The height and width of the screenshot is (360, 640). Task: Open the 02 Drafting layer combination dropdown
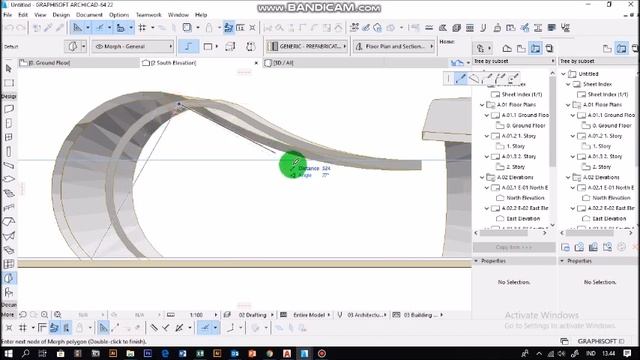click(x=254, y=315)
